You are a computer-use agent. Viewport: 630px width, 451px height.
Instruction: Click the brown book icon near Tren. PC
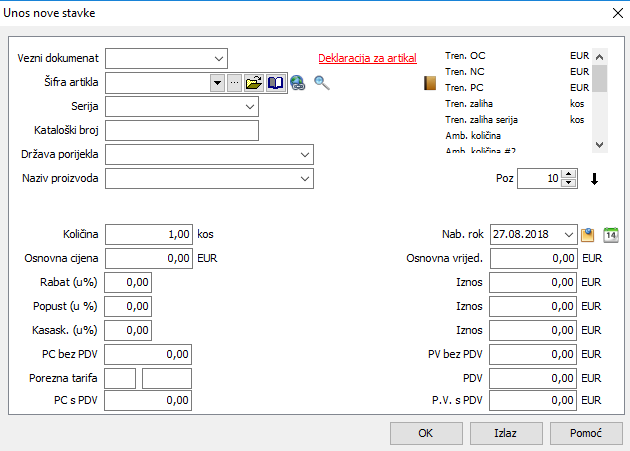tap(431, 83)
